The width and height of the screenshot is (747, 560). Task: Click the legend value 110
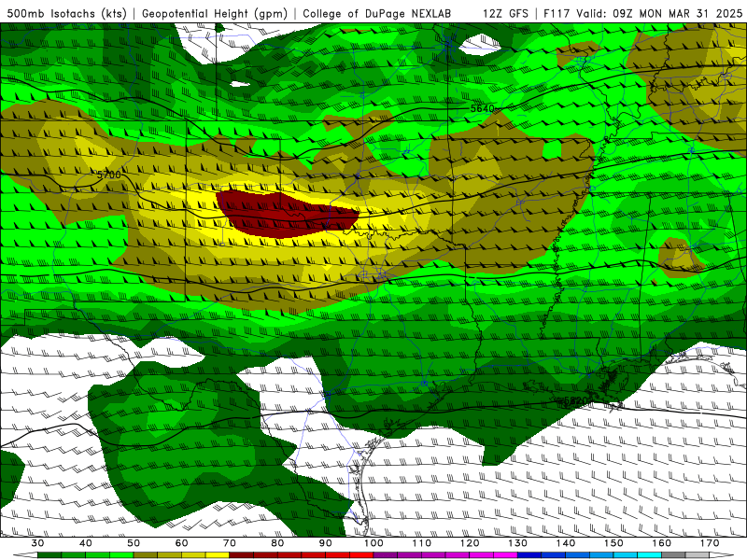422,543
